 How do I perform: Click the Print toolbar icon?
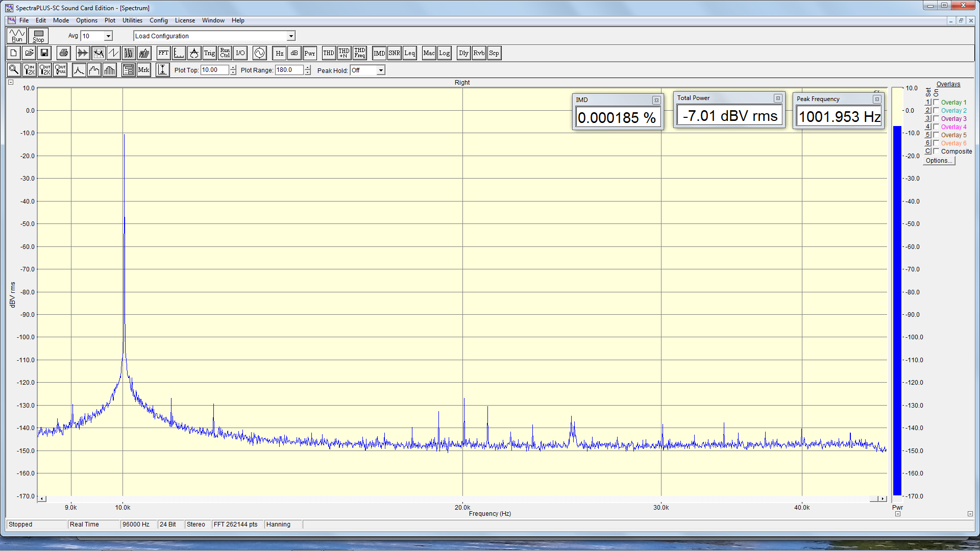pos(63,53)
